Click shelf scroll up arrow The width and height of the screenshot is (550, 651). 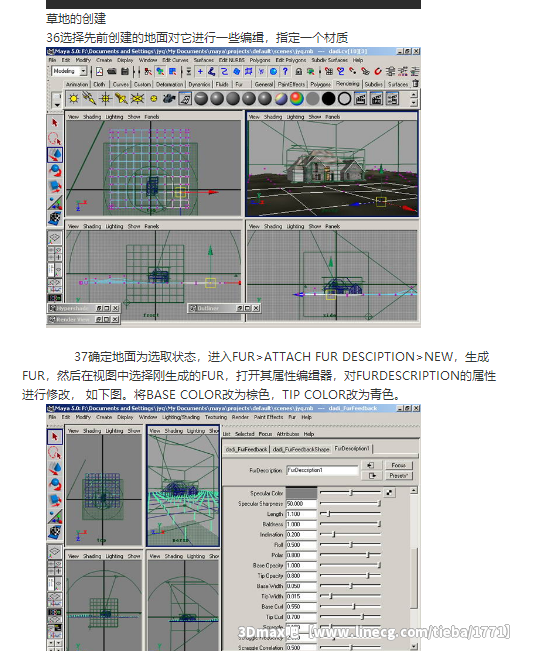click(x=413, y=95)
